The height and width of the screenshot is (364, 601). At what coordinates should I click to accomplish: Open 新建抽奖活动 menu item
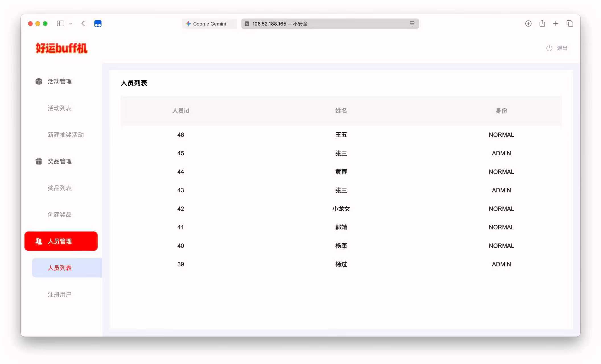[66, 135]
